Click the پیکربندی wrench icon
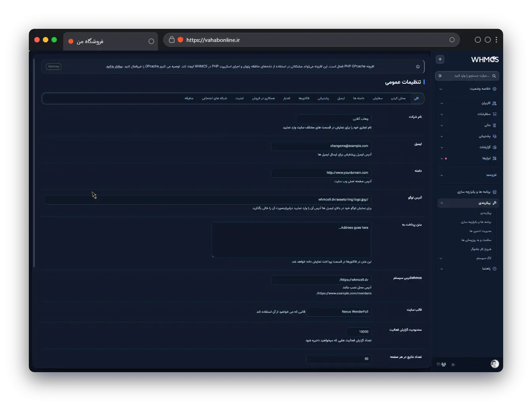 coord(494,203)
